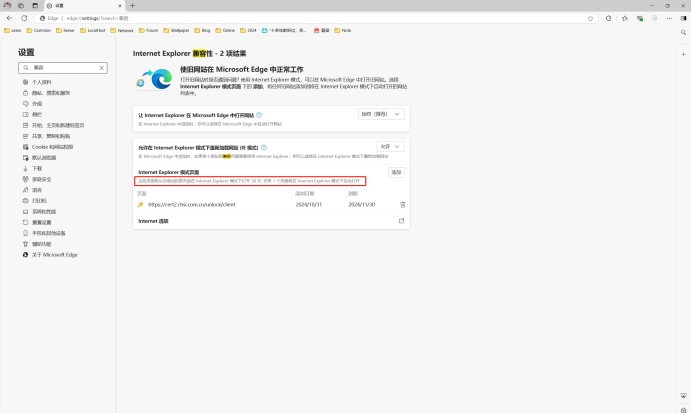
Task: Click the browser refresh button
Action: 24,18
